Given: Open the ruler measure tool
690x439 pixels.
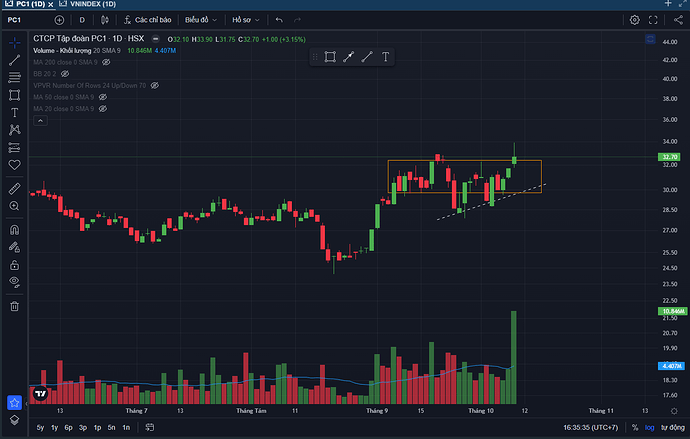Looking at the screenshot, I should 14,187.
